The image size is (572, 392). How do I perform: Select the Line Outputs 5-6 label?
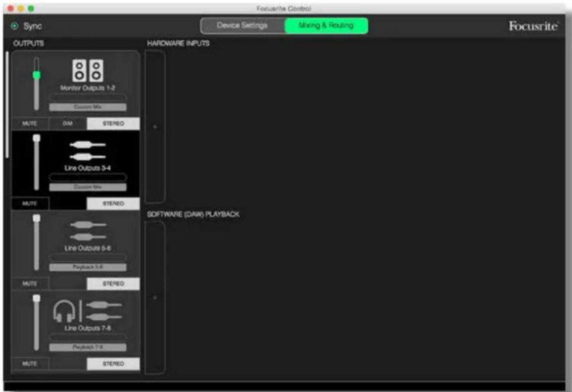87,249
